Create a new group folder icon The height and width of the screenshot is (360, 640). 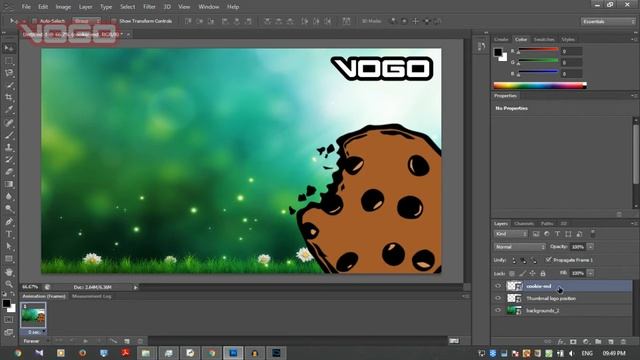(x=598, y=341)
